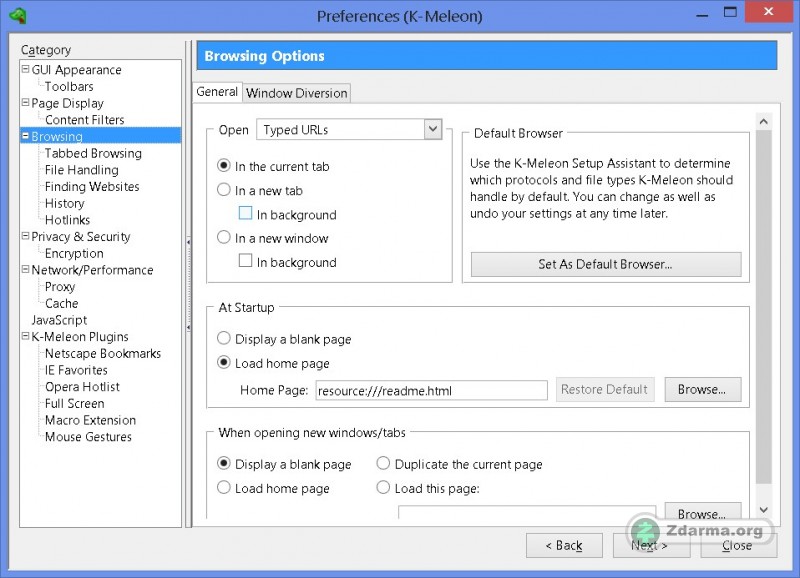Select Mouse Gestures plugin
The width and height of the screenshot is (800, 578).
click(x=88, y=437)
